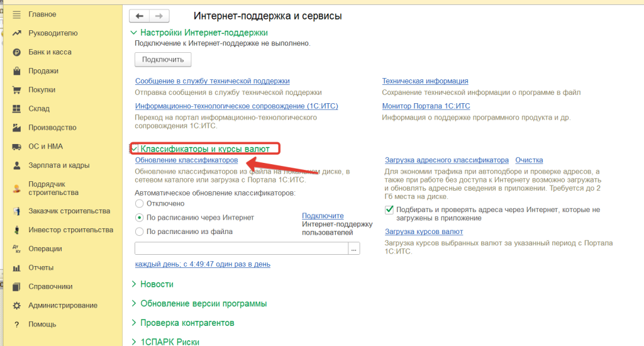Viewport: 644px width, 346px height.
Task: Click the Администрирование gear icon
Action: pos(17,306)
